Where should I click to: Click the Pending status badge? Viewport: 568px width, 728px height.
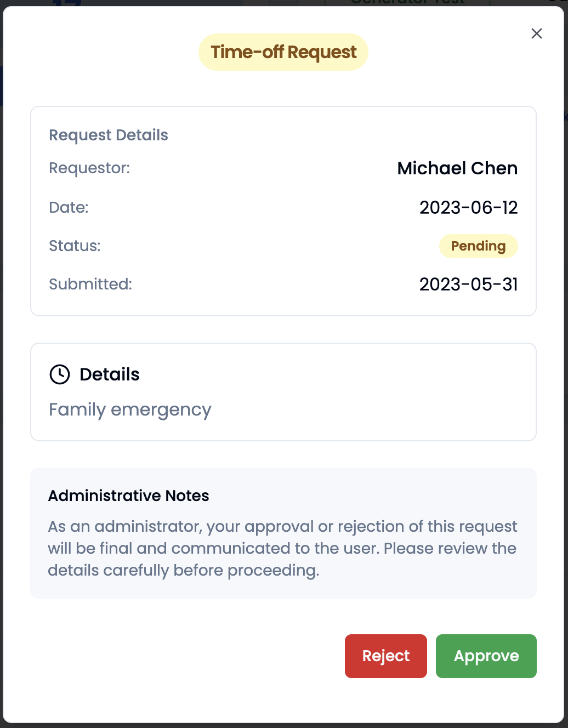478,246
